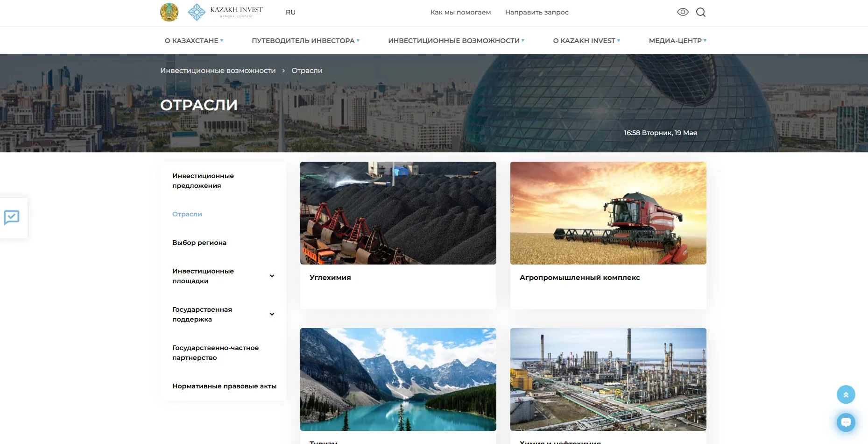
Task: Open the coal chemistry card image
Action: tap(398, 213)
